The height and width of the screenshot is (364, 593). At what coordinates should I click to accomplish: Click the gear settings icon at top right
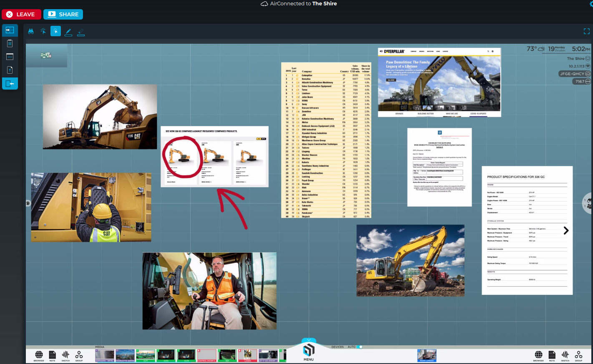[x=591, y=3]
